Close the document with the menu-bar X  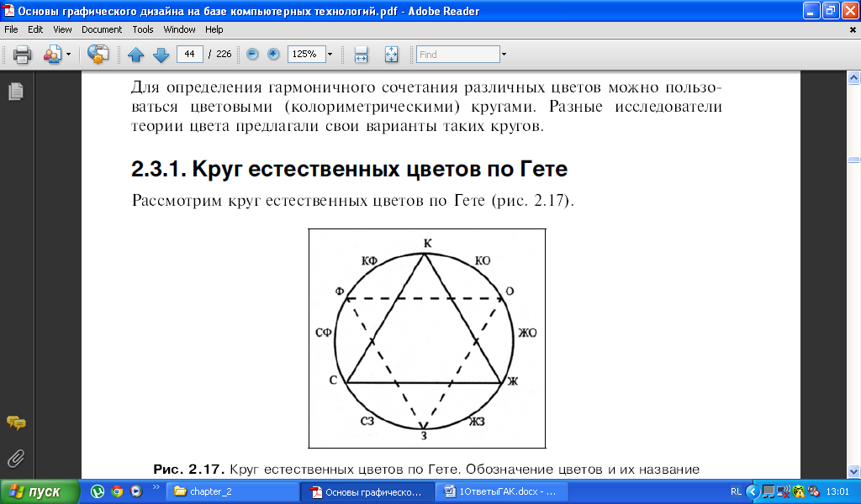pos(853,30)
